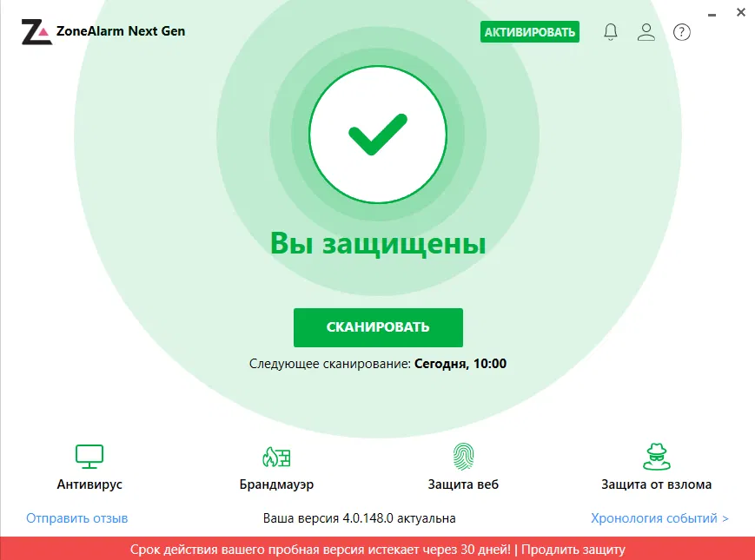Open Хронология событий link
Screen dimensions: 755x560
pos(659,518)
